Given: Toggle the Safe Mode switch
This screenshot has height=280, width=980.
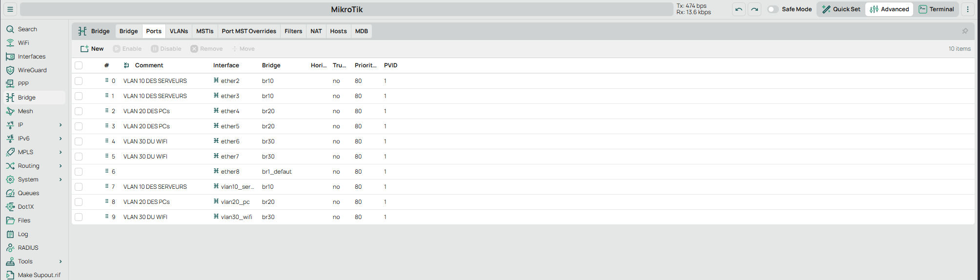Looking at the screenshot, I should pyautogui.click(x=773, y=9).
